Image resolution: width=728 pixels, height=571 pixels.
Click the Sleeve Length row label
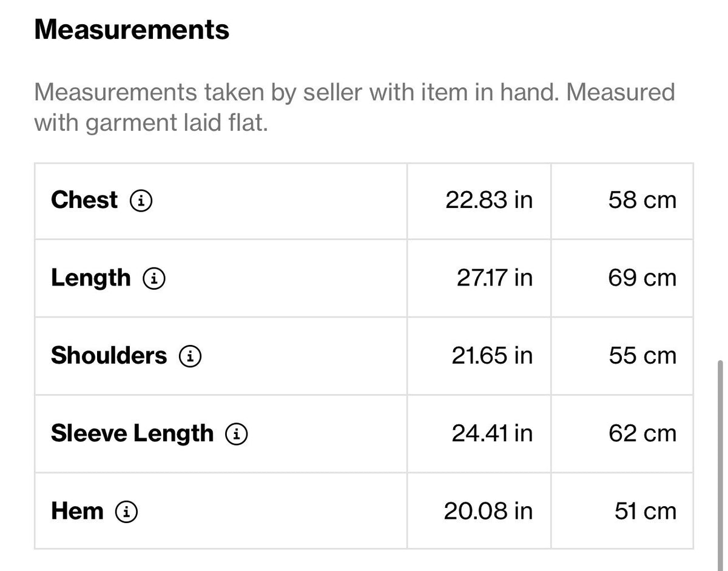[x=132, y=433]
